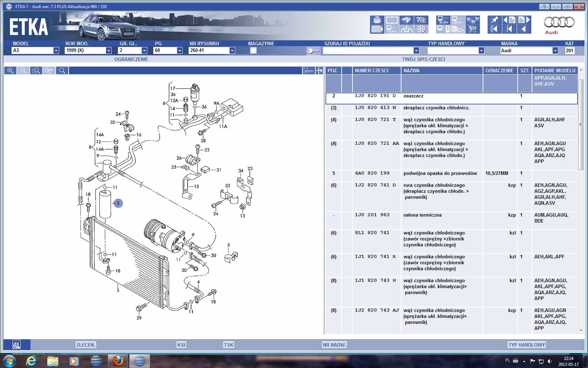Reset diagram zoom to 100%
The height and width of the screenshot is (368, 588).
coord(49,70)
